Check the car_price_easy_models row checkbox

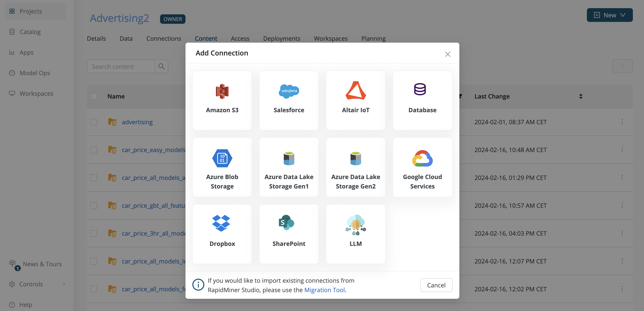(x=94, y=150)
